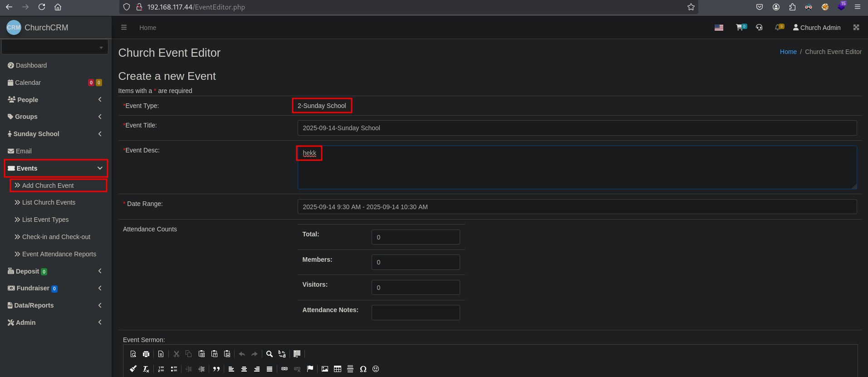This screenshot has width=868, height=377.
Task: Print the sermon using the printer icon
Action: pos(146,354)
